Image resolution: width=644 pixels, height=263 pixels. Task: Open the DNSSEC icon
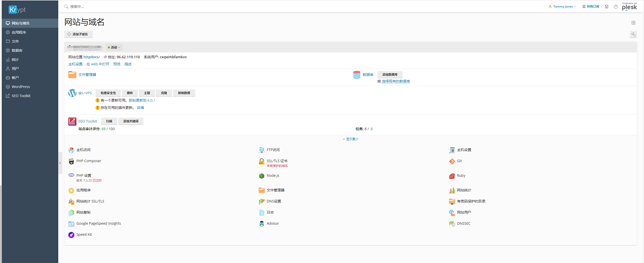(452, 224)
